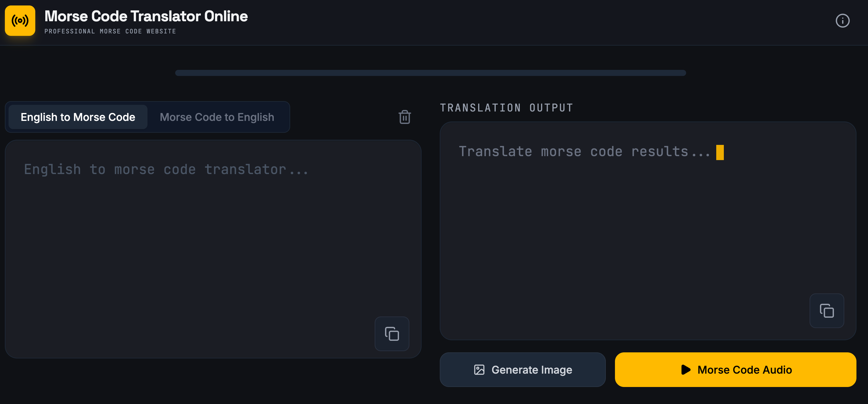Copy text from the English input box
The image size is (868, 404).
click(x=391, y=334)
